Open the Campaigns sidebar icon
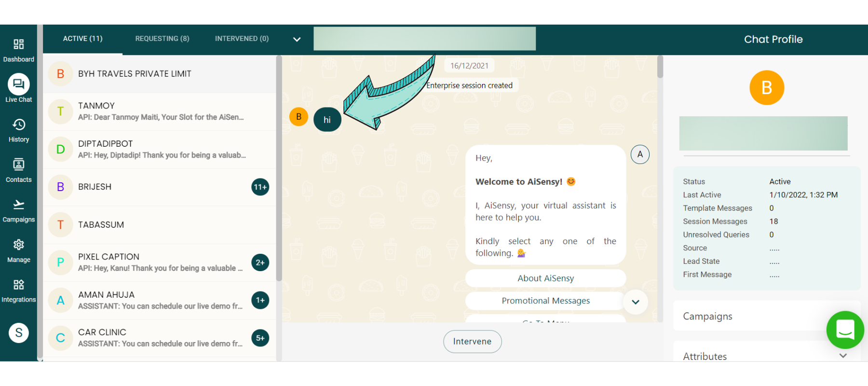Screen dimensions: 868x386 (x=18, y=205)
